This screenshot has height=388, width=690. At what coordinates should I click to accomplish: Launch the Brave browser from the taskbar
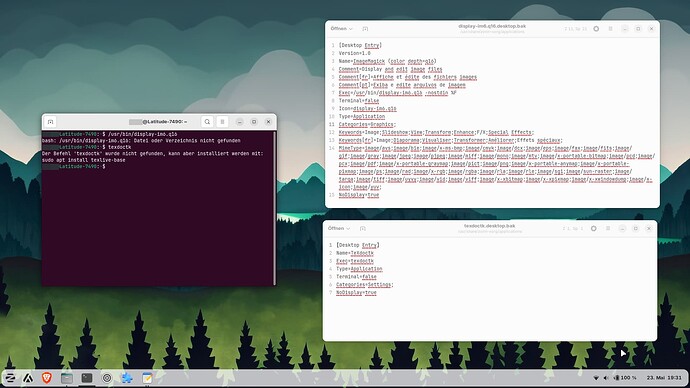47,378
